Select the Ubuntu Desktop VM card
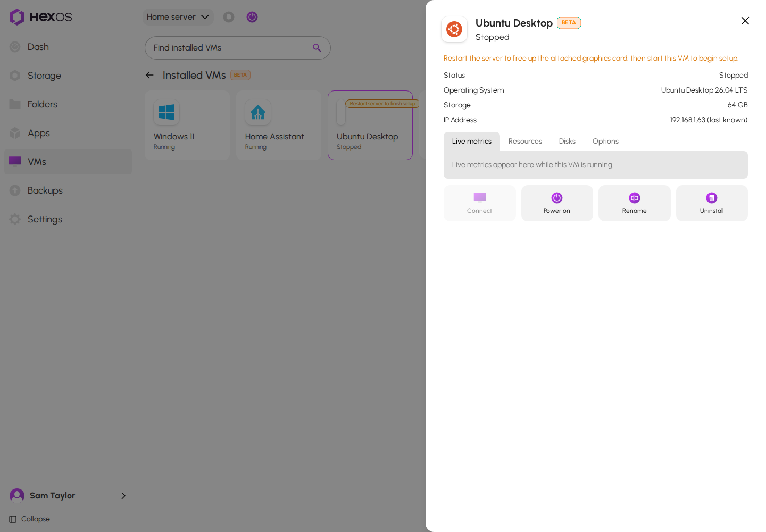Viewport: 766px width, 532px height. 370,125
